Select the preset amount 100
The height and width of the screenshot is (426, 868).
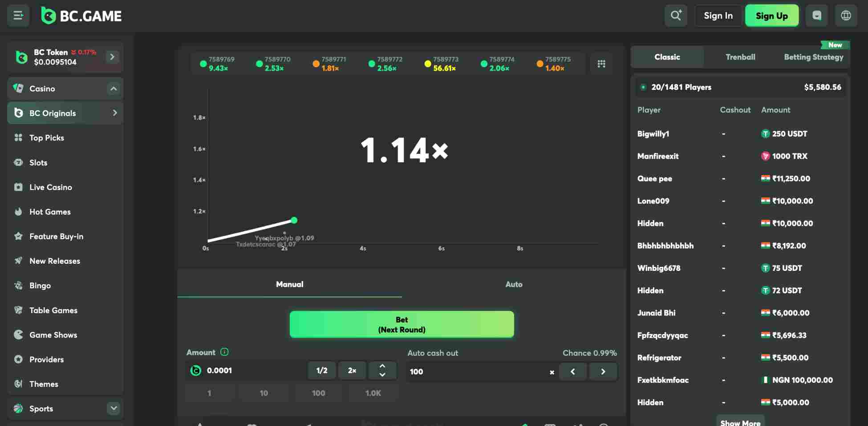click(x=319, y=393)
